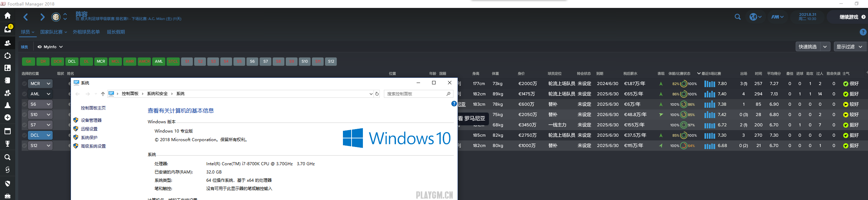Tick the selection circle of the S6 row

pyautogui.click(x=24, y=104)
